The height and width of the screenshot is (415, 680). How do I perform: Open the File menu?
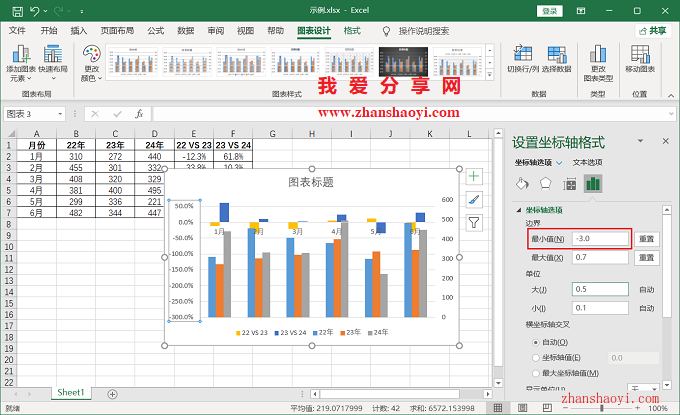17,31
